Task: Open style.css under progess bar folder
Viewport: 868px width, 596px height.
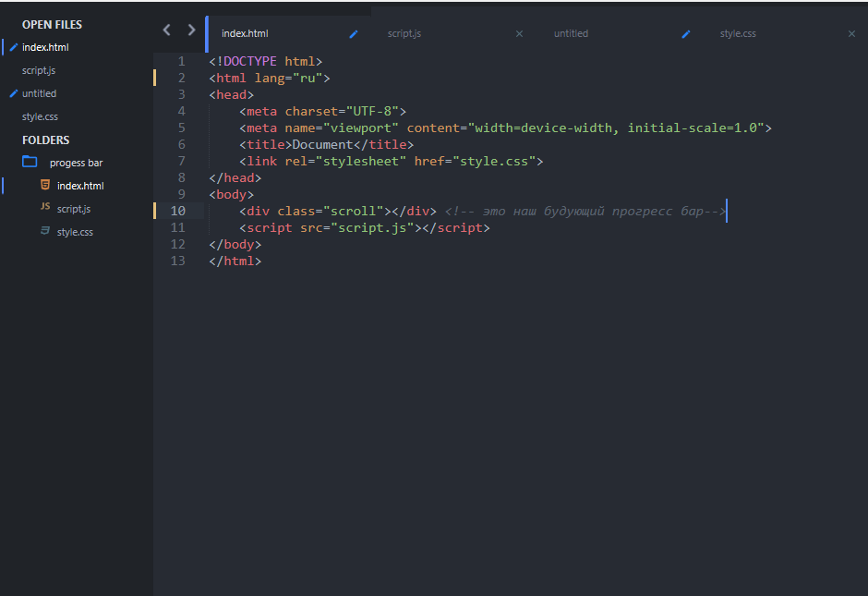Action: (x=75, y=232)
